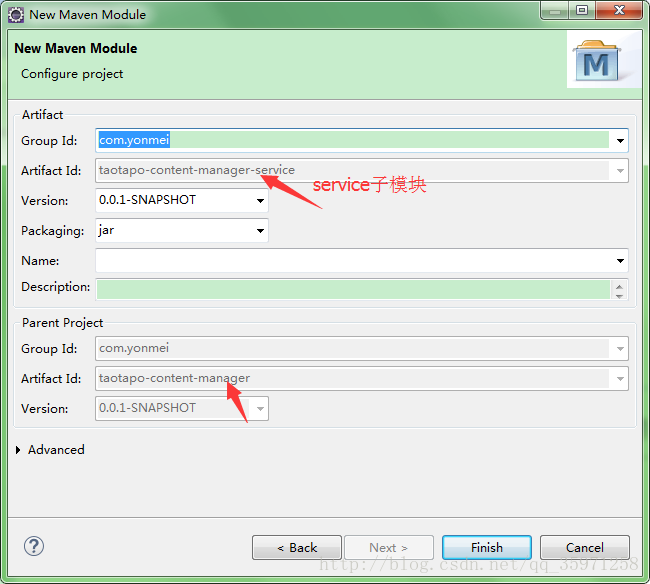Open the Artifact Group Id dropdown arrow
650x584 pixels.
tap(620, 141)
